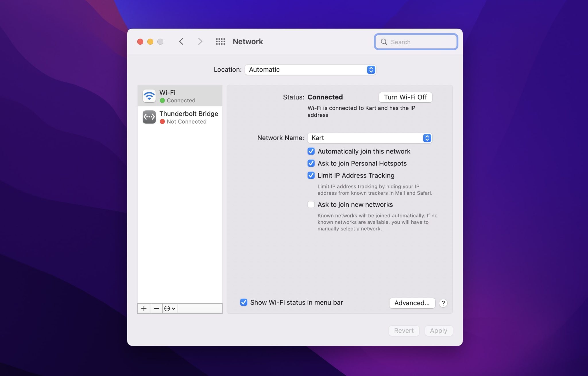Screen dimensions: 588x376
Task: Click the forward navigation arrow icon
Action: pos(199,42)
